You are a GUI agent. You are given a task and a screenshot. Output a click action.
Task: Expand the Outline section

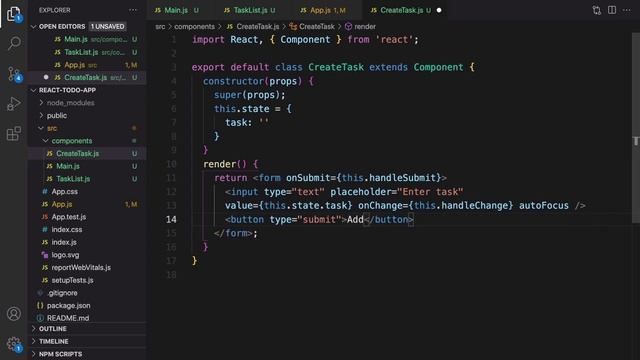(x=52, y=329)
